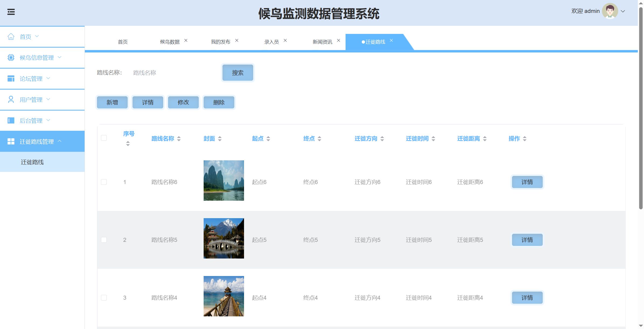Viewport: 644px width, 329px height.
Task: Open the karst river cover image
Action: pyautogui.click(x=224, y=181)
